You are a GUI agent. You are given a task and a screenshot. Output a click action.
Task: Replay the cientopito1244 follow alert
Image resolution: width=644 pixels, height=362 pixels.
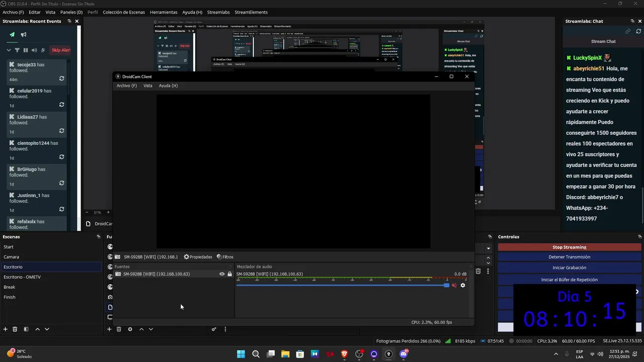[61, 157]
